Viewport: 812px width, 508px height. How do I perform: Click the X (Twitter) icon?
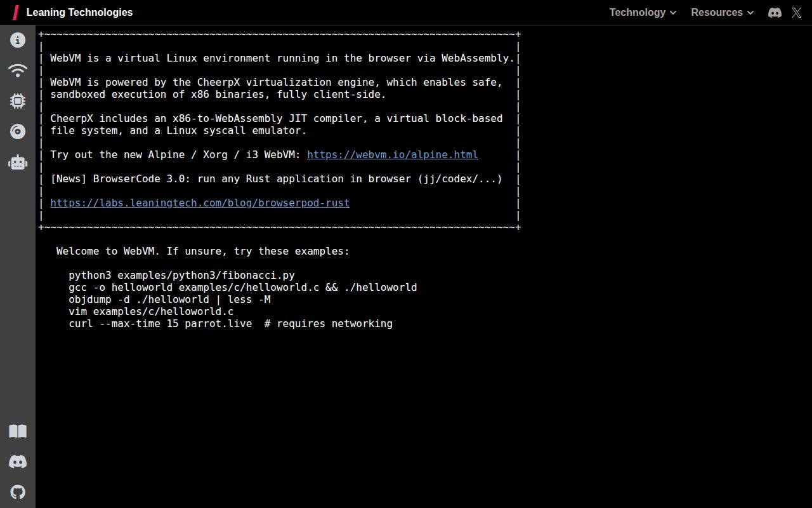click(797, 13)
